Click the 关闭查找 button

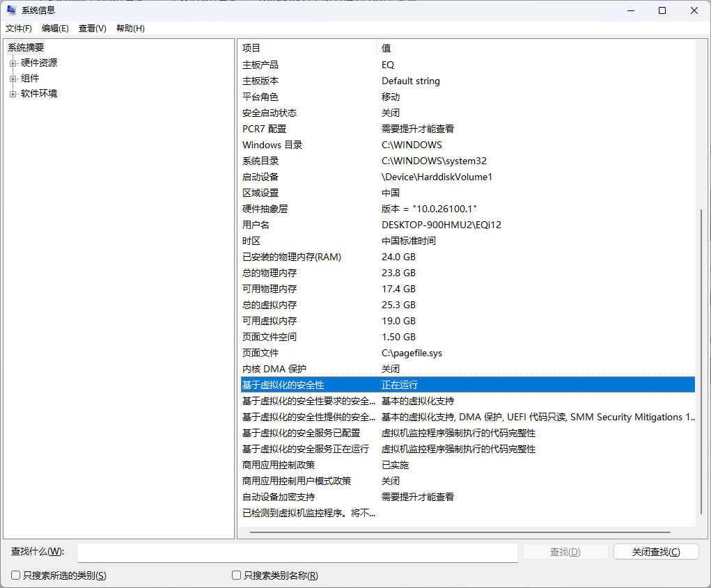(655, 550)
